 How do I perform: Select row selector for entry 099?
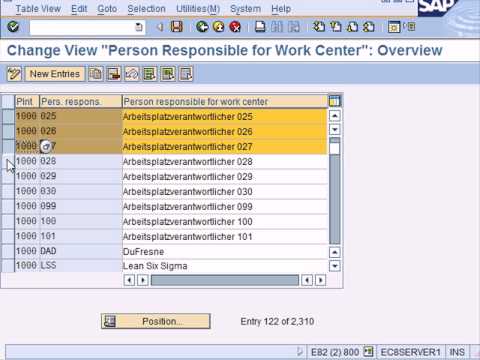point(8,206)
